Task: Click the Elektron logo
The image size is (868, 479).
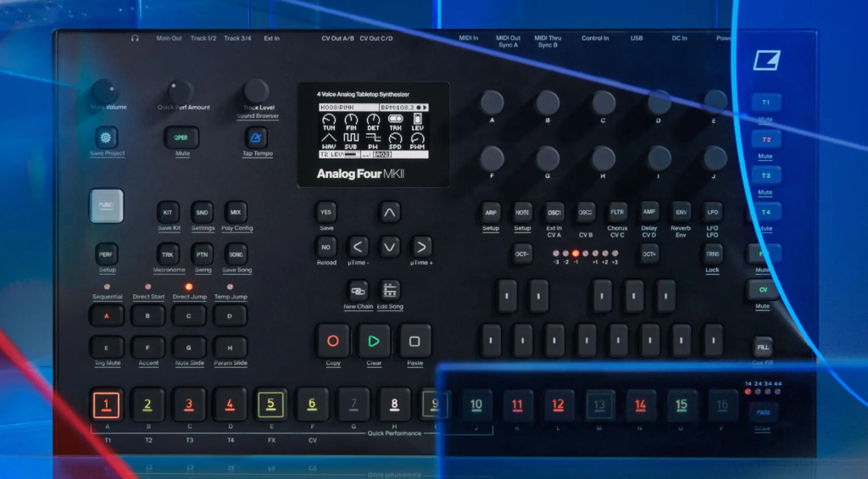Action: [766, 60]
